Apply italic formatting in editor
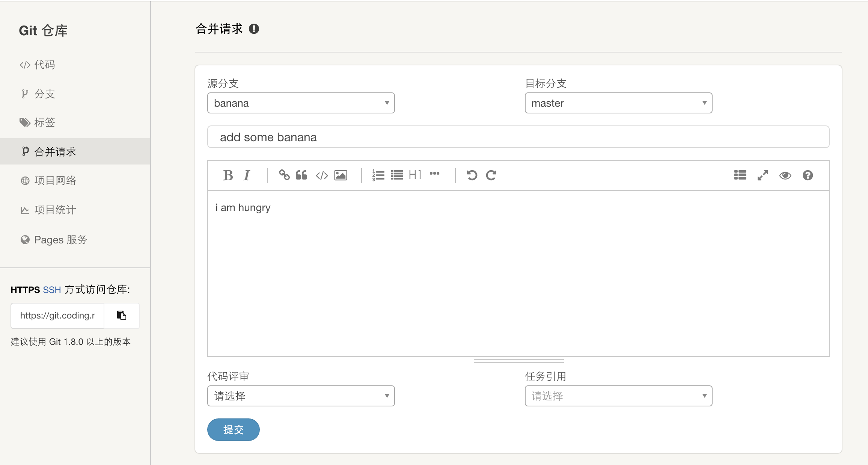 (x=247, y=175)
